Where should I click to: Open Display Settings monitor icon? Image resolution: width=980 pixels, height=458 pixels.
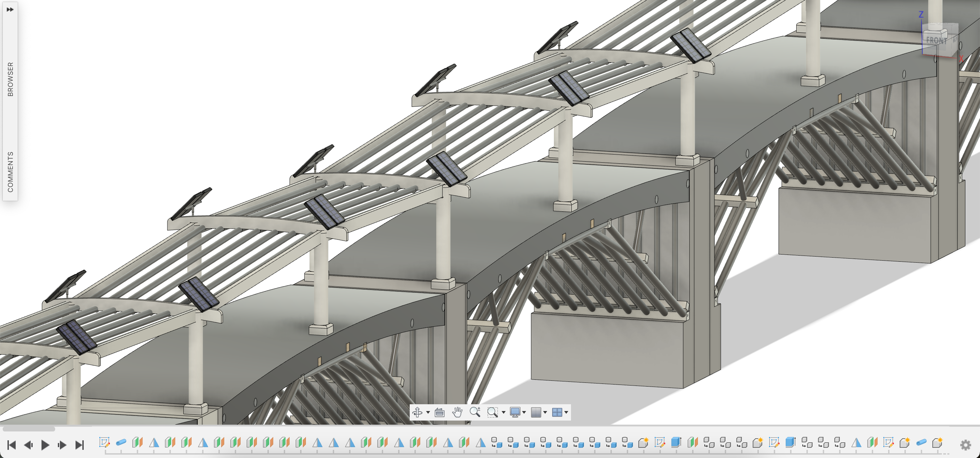[515, 412]
